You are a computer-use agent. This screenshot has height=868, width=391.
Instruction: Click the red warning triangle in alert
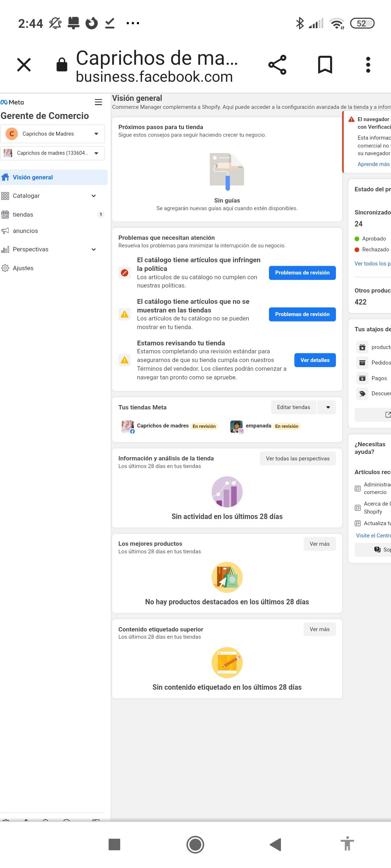[351, 119]
